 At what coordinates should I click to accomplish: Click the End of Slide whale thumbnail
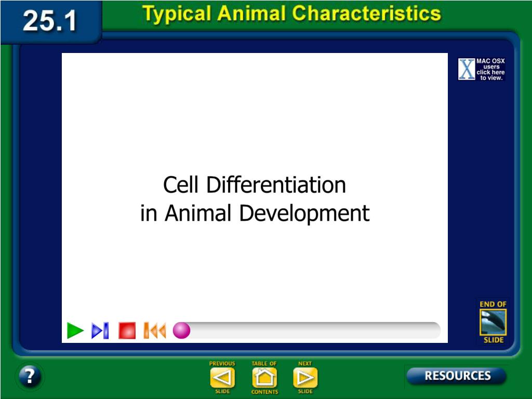click(x=493, y=322)
